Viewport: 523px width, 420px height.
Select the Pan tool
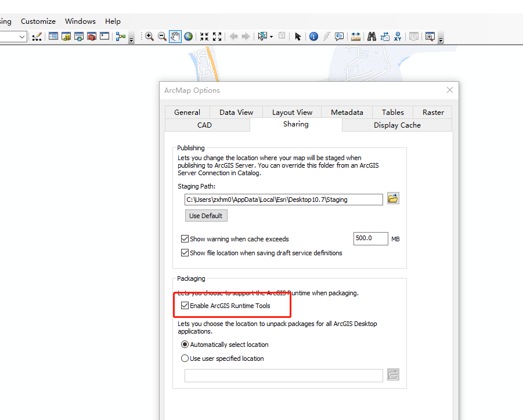pyautogui.click(x=175, y=36)
